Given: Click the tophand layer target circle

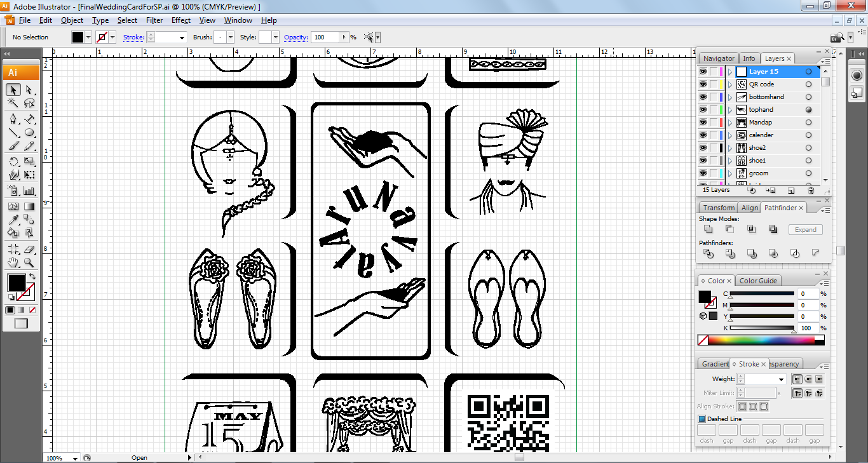Looking at the screenshot, I should (808, 110).
